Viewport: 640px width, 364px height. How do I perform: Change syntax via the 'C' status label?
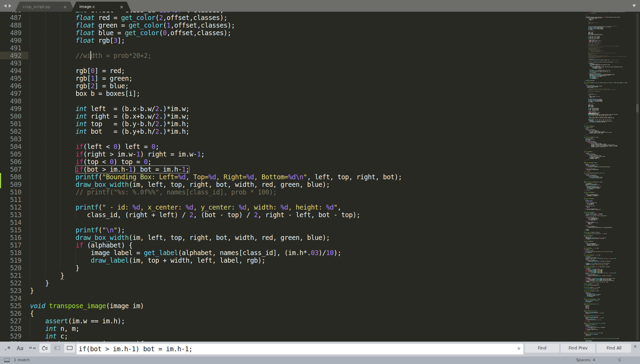(620, 360)
